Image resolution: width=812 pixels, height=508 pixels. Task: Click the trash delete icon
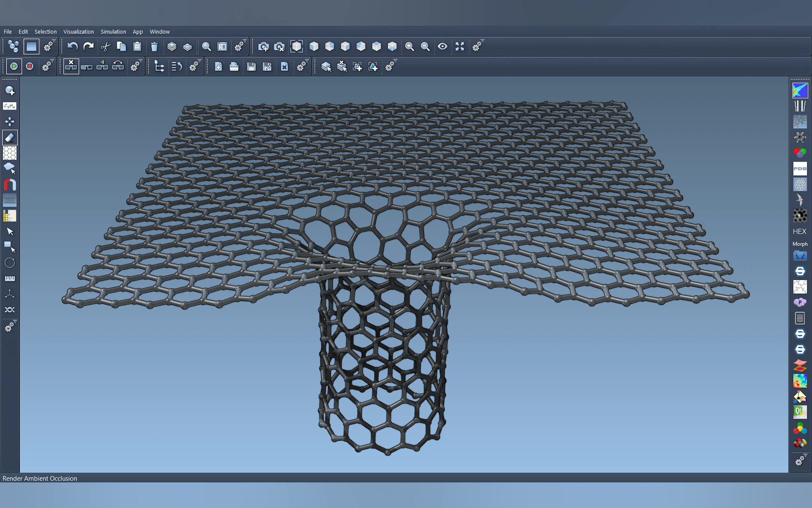click(x=154, y=46)
